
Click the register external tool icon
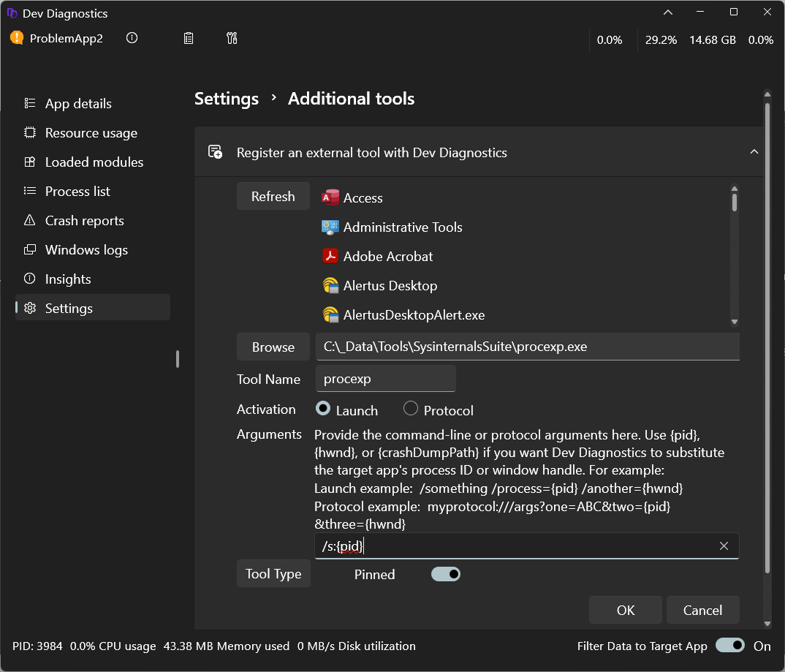(216, 151)
